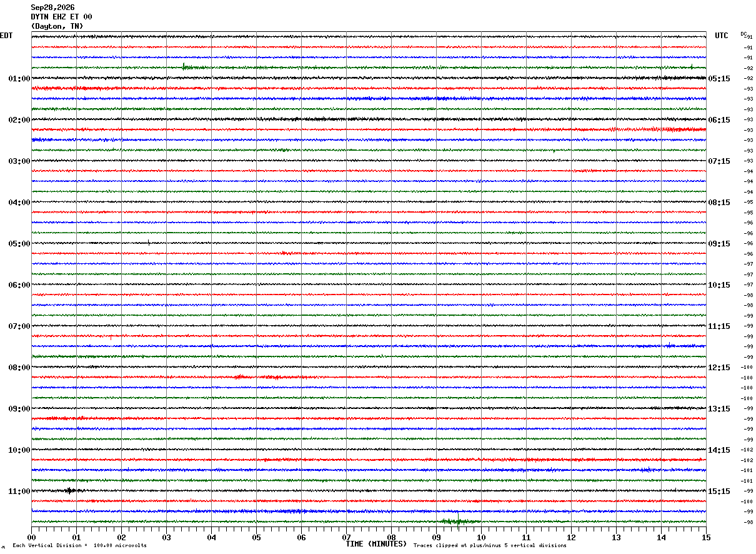Click the TIME (MINUTES) axis title
Screen dimensions: 756x554
point(376,544)
